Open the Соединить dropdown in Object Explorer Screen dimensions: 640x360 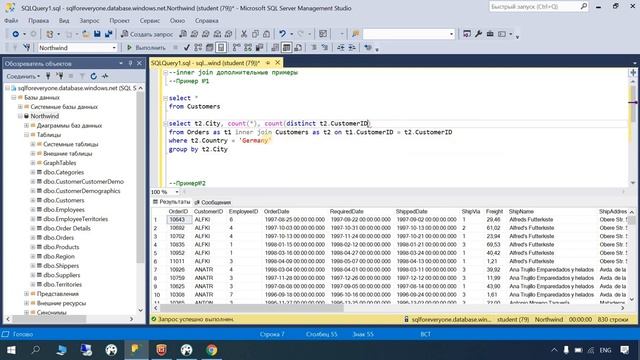click(x=23, y=76)
